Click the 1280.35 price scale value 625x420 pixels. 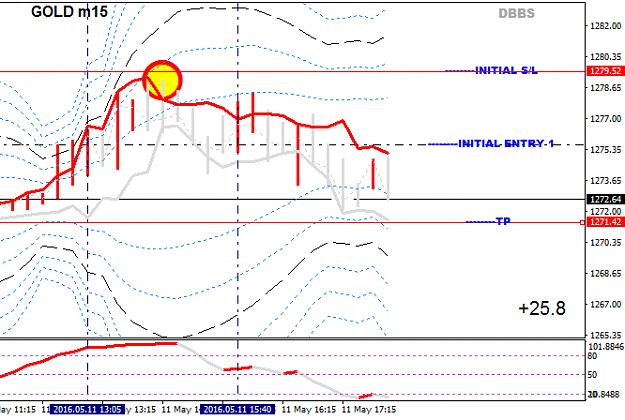point(605,57)
